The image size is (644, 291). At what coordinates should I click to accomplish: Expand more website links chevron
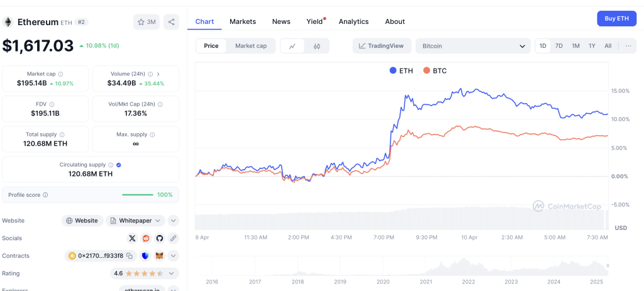[x=174, y=221]
